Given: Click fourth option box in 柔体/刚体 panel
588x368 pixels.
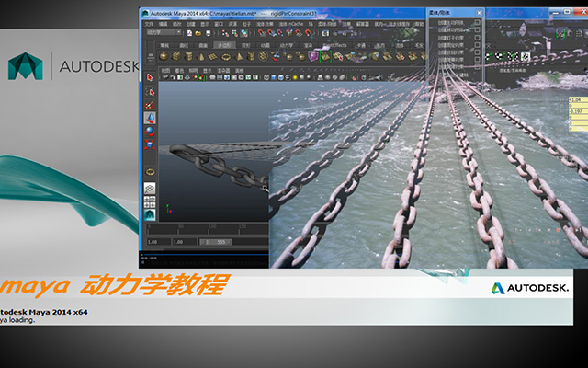Looking at the screenshot, I should tap(478, 45).
